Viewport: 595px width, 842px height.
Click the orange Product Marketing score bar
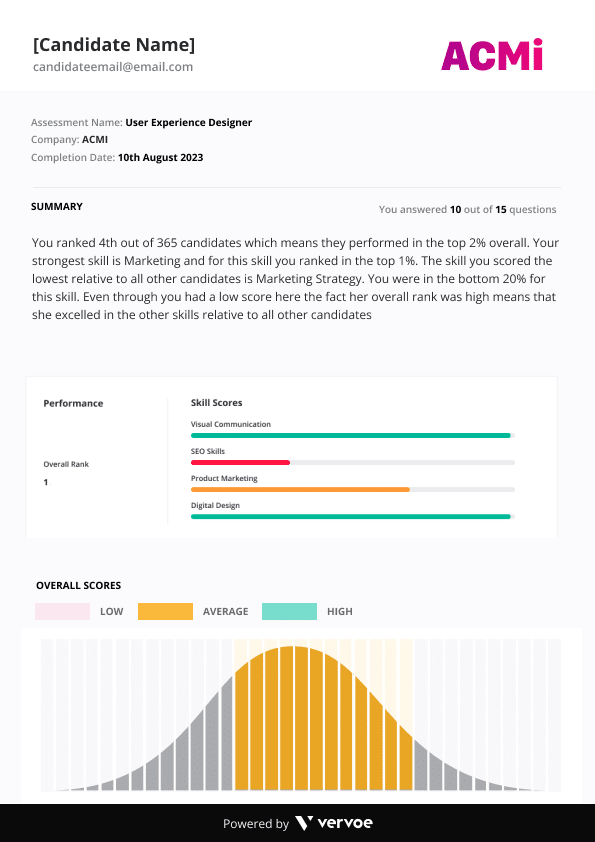click(300, 490)
